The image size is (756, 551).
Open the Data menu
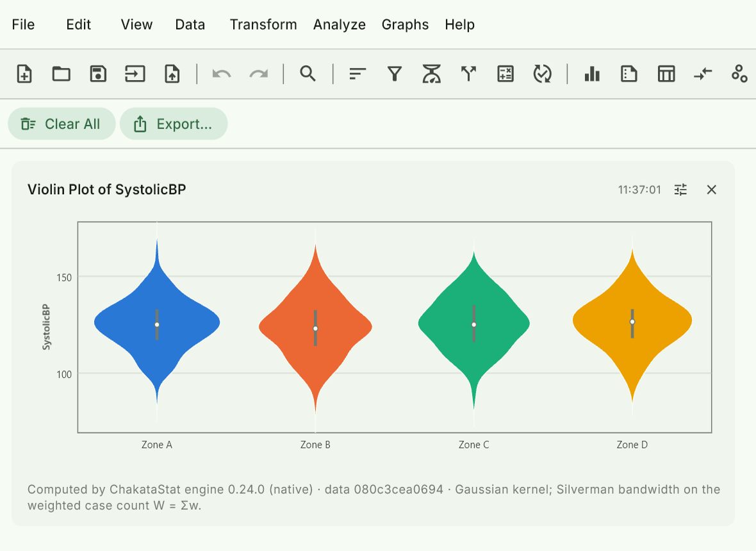190,24
